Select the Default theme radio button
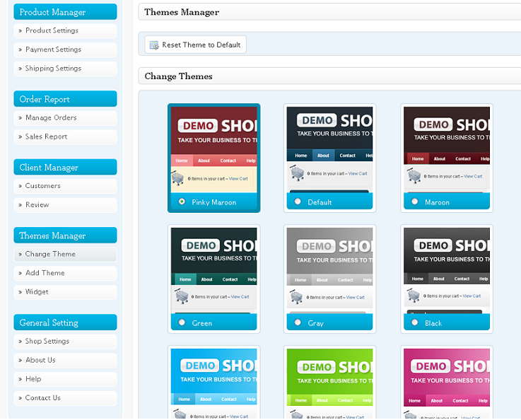The width and height of the screenshot is (521, 420). point(298,202)
